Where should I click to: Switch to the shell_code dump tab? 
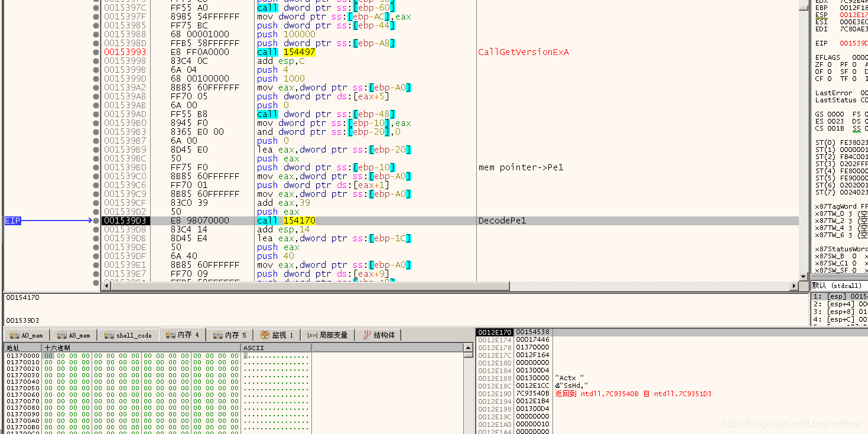128,335
